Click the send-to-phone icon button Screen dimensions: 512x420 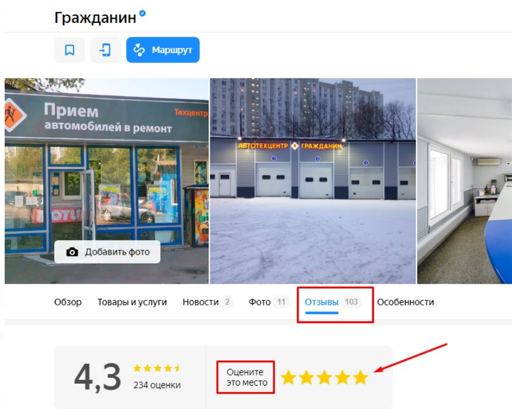[105, 50]
